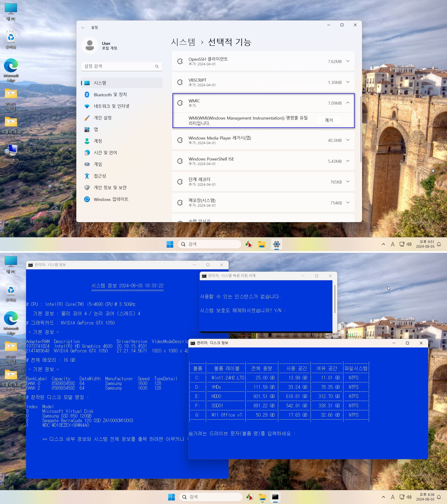Click the WMIC feature puzzle icon

click(180, 103)
